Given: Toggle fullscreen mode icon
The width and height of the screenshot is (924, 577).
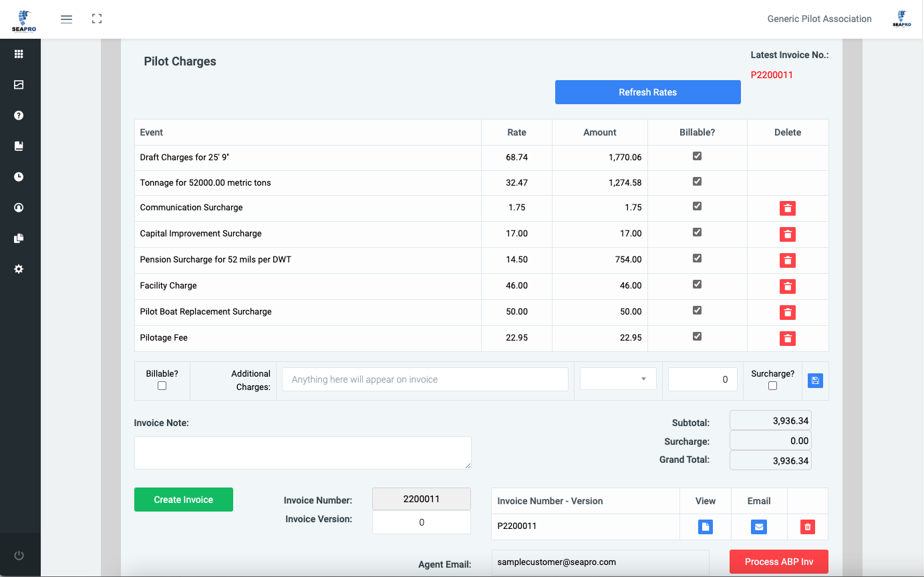Looking at the screenshot, I should coord(97,19).
